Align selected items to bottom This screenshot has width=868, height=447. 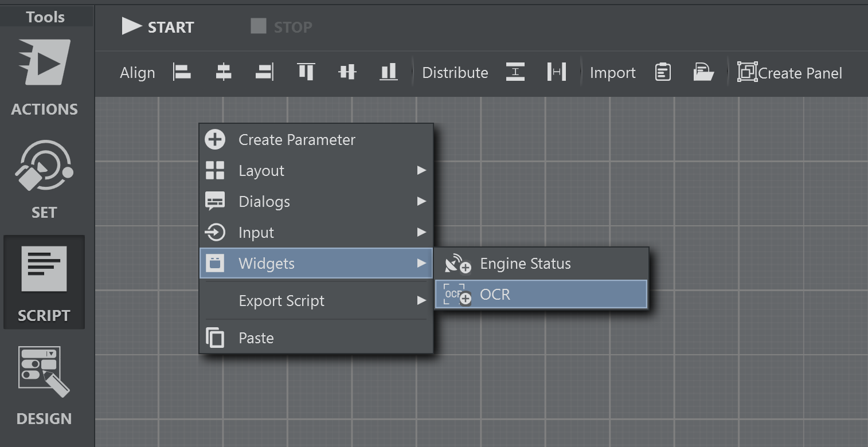click(388, 72)
